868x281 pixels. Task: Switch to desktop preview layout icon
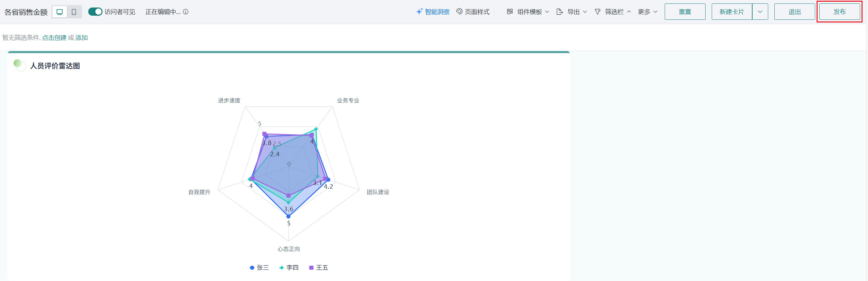60,12
